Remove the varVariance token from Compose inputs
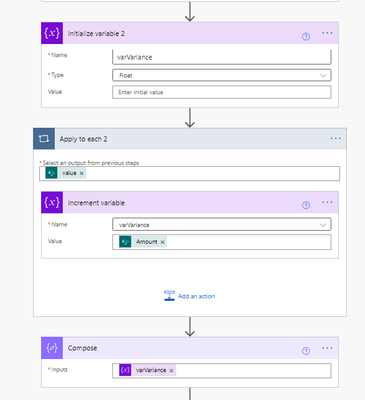365x400 pixels. pyautogui.click(x=171, y=371)
